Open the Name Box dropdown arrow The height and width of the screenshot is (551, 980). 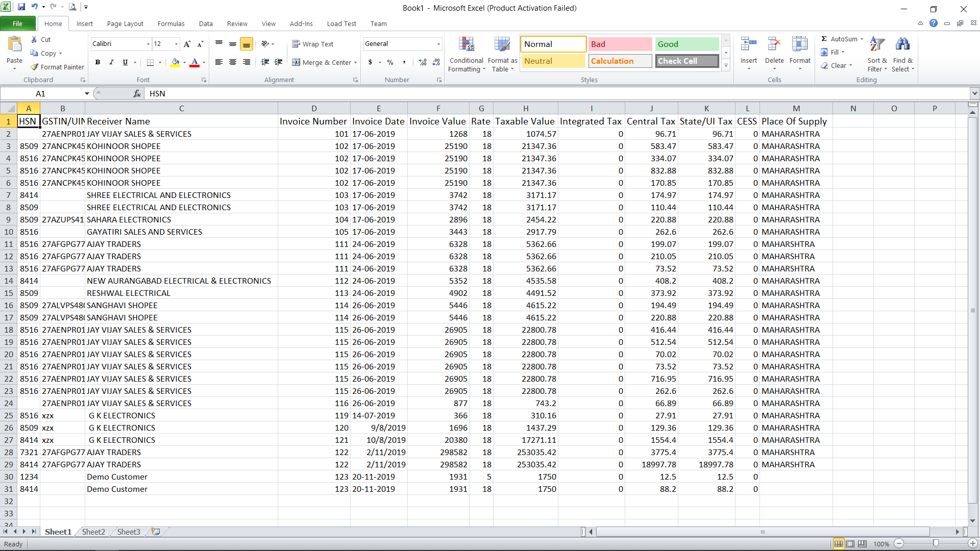point(87,93)
